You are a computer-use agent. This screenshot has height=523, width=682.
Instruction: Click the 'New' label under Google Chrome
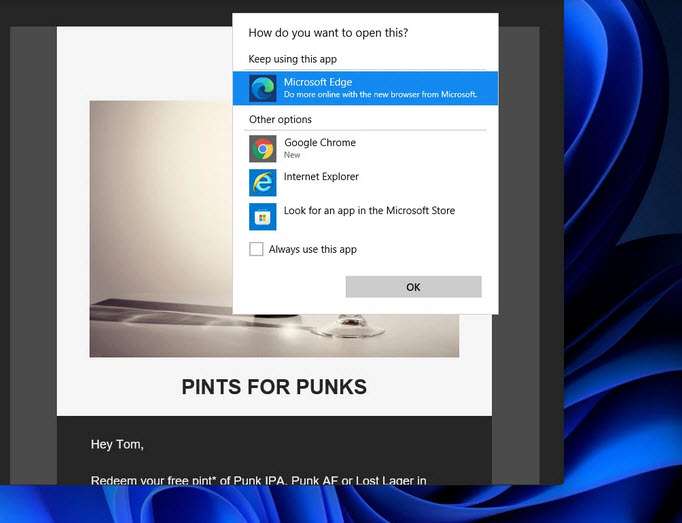(x=292, y=155)
